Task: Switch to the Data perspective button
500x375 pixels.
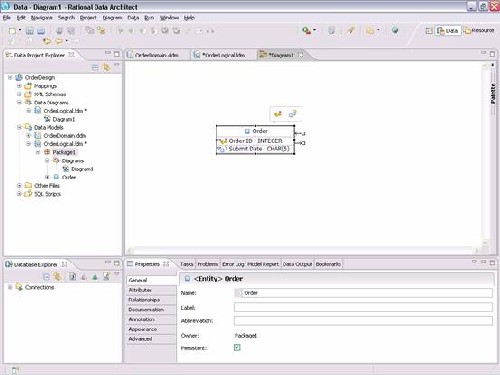Action: [x=448, y=31]
